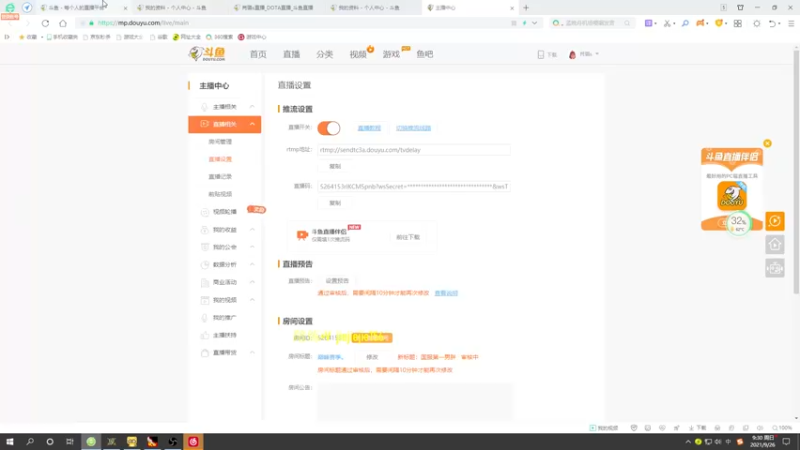The width and height of the screenshot is (800, 450).
Task: Click the orange DOUYU app icon in ad
Action: [x=732, y=196]
